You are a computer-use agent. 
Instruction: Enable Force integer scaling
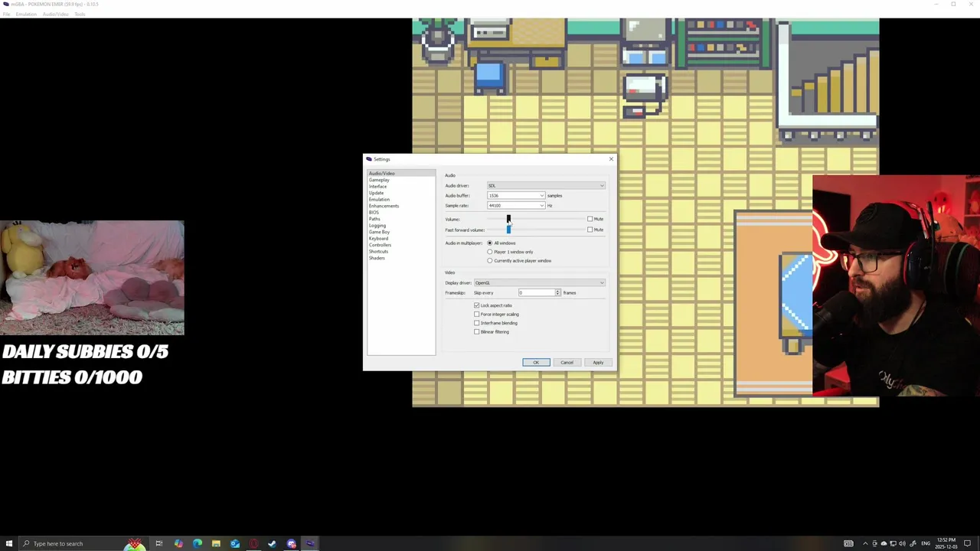point(477,314)
